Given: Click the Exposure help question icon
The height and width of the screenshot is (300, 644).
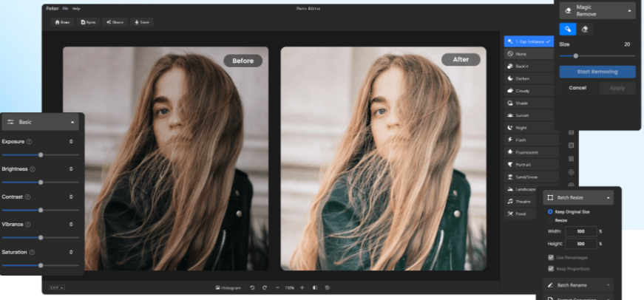Looking at the screenshot, I should click(x=29, y=141).
